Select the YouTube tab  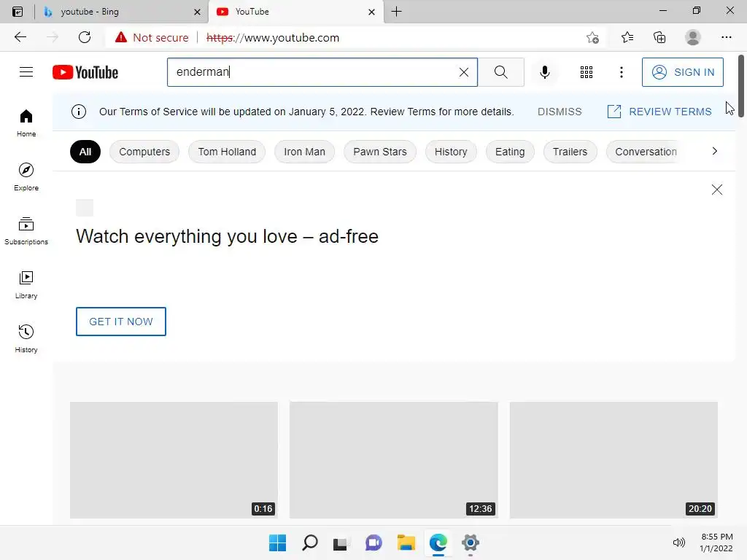pyautogui.click(x=295, y=12)
